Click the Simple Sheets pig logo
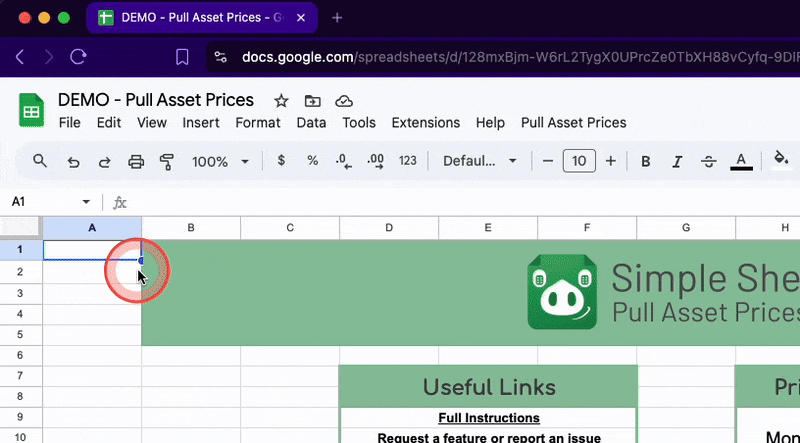Screen dimensions: 800x443 pyautogui.click(x=562, y=292)
